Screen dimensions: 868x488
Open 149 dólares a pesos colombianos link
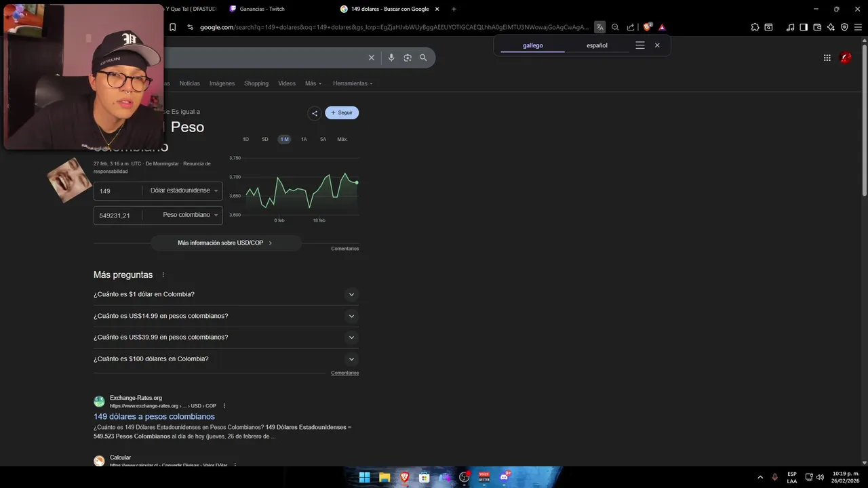[x=154, y=417]
